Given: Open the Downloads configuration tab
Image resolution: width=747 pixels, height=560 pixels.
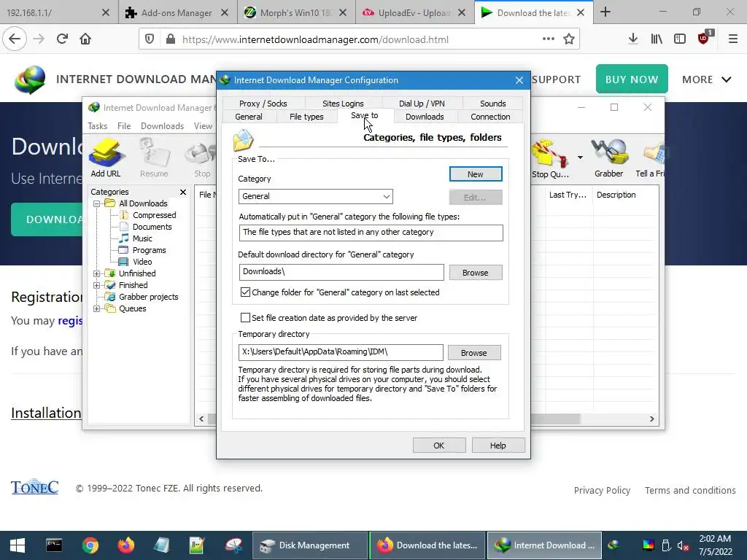Looking at the screenshot, I should click(425, 117).
